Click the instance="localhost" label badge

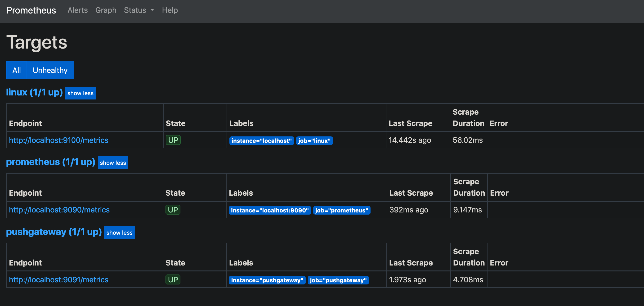(261, 140)
